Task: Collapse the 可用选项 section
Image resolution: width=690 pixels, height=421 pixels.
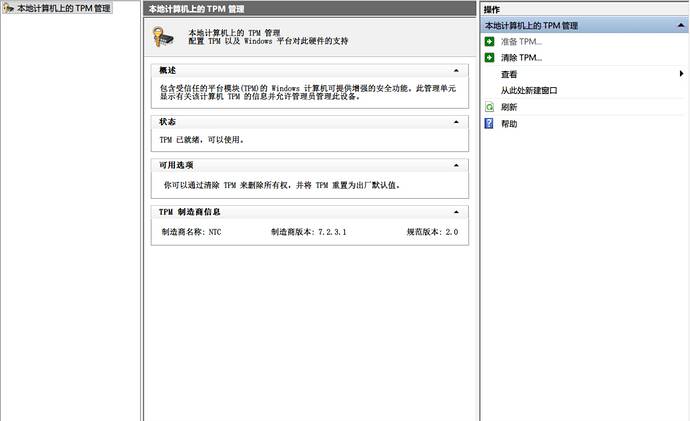Action: click(x=456, y=165)
